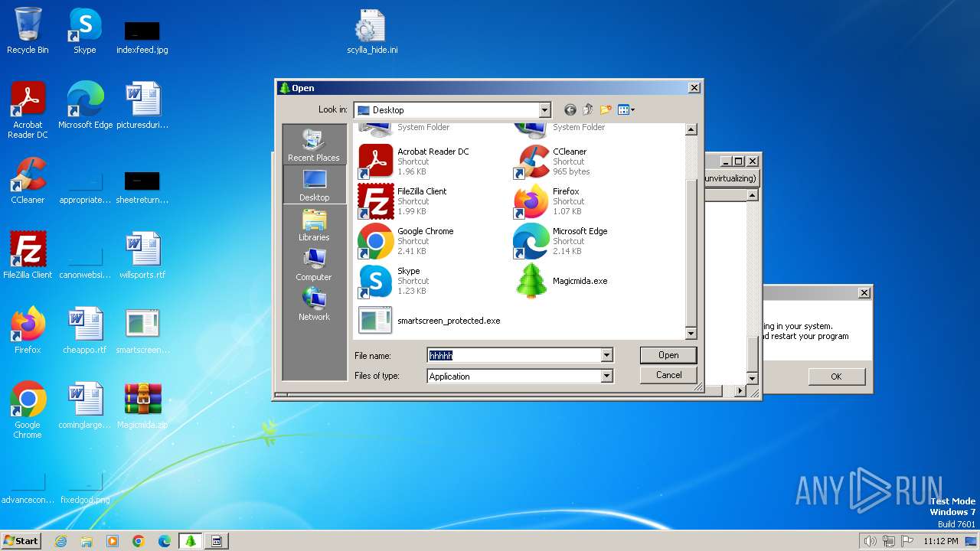Select Microsoft Edge desktop icon
Screen dimensions: 980x551
tap(85, 106)
